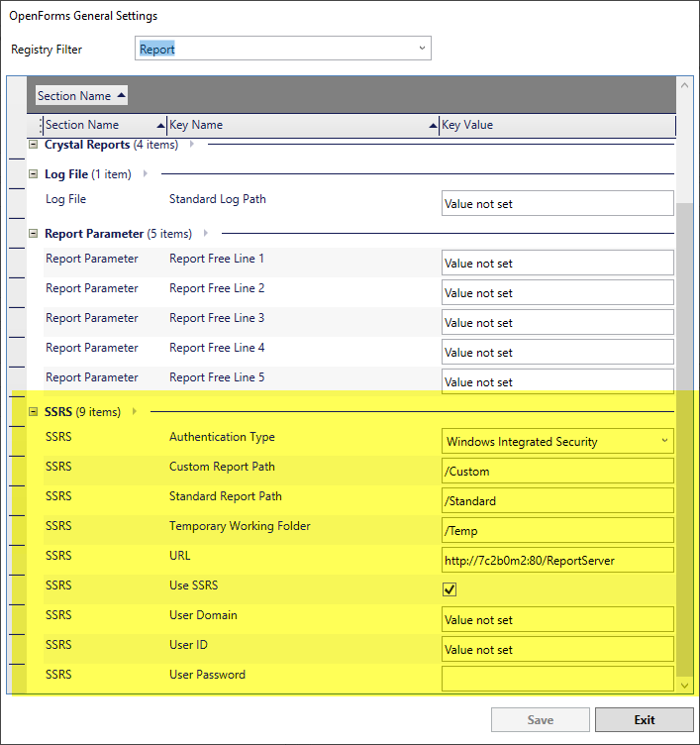Click the scrollbar up arrow
This screenshot has height=745, width=700.
[684, 86]
